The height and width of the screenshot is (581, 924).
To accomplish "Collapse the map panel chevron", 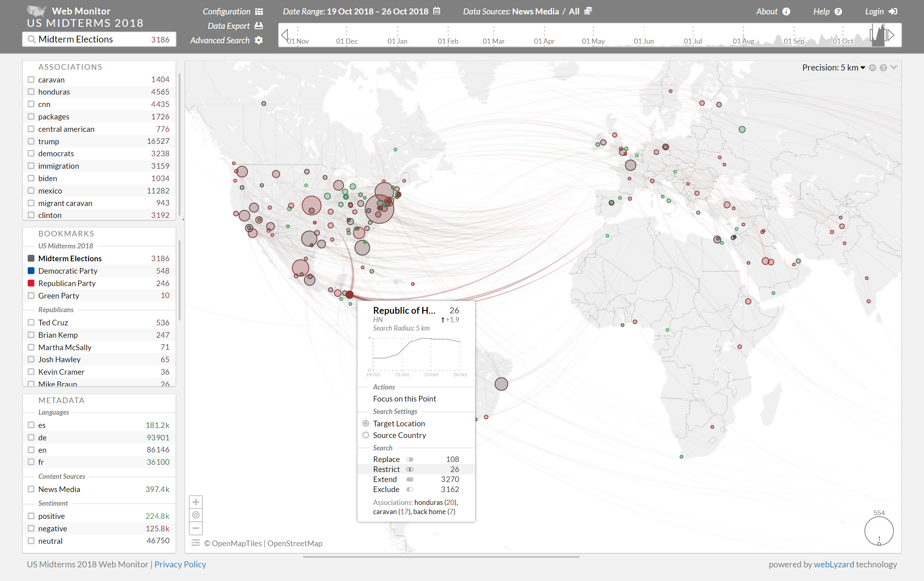I will tap(894, 67).
